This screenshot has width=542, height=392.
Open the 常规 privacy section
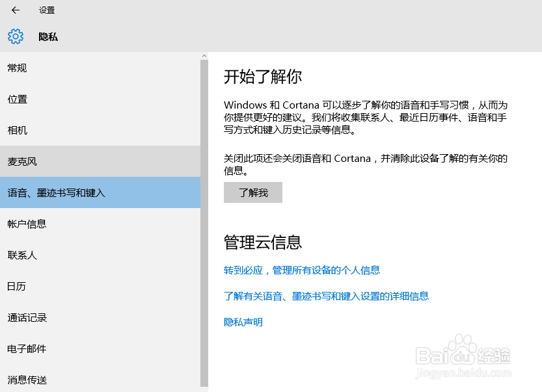(x=100, y=68)
